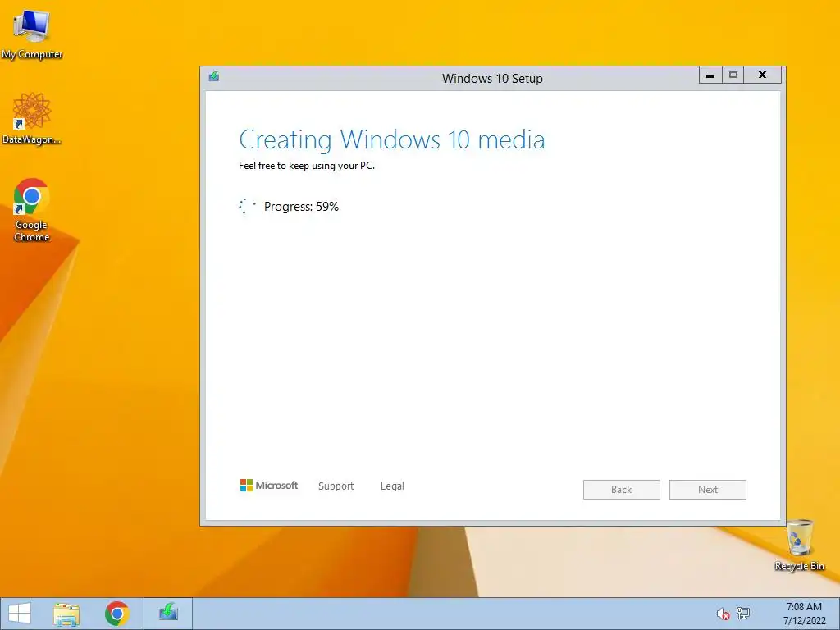This screenshot has height=630, width=840.
Task: Click 'Feel free to keep using your PC.'
Action: pyautogui.click(x=307, y=166)
